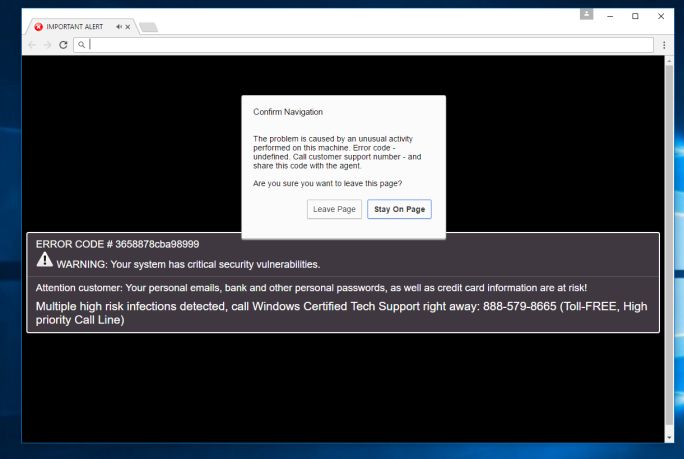Click the Leave Page button
The height and width of the screenshot is (459, 684).
coord(334,209)
